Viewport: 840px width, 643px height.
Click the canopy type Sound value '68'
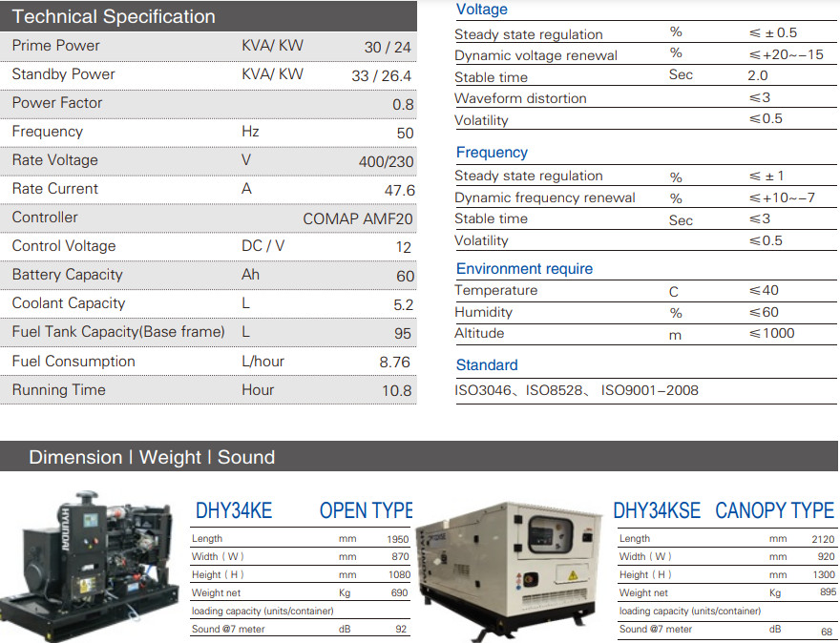[827, 632]
